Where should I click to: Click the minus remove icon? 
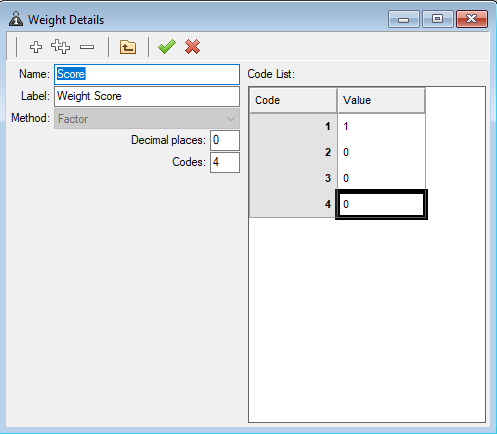click(x=87, y=47)
